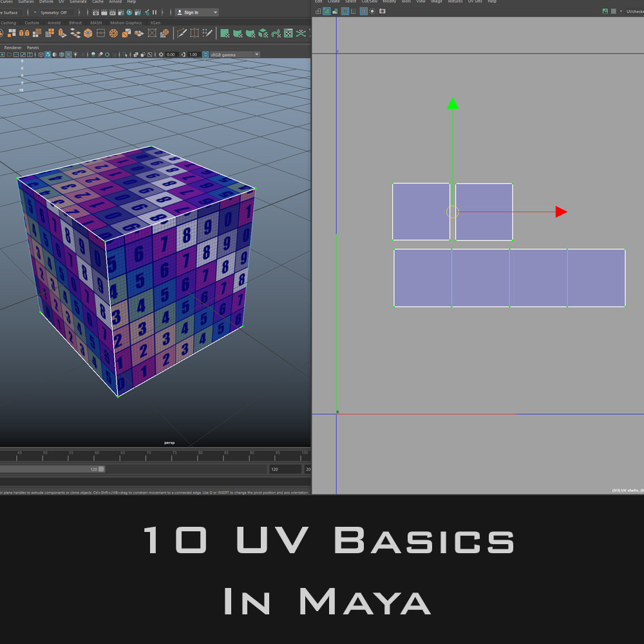Open the Generate menu

click(78, 2)
